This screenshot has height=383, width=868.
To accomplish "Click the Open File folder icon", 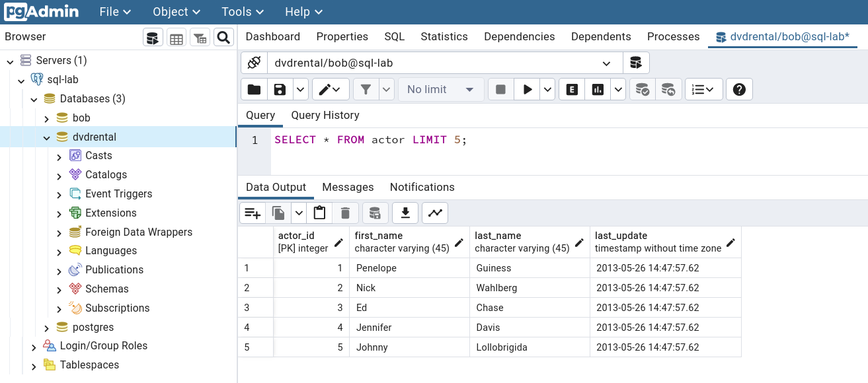I will coord(254,90).
